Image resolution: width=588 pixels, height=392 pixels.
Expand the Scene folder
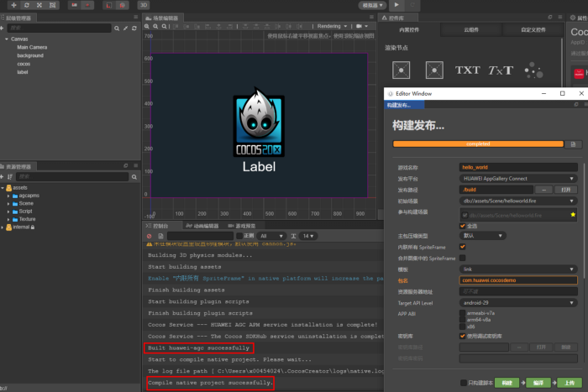pos(8,203)
